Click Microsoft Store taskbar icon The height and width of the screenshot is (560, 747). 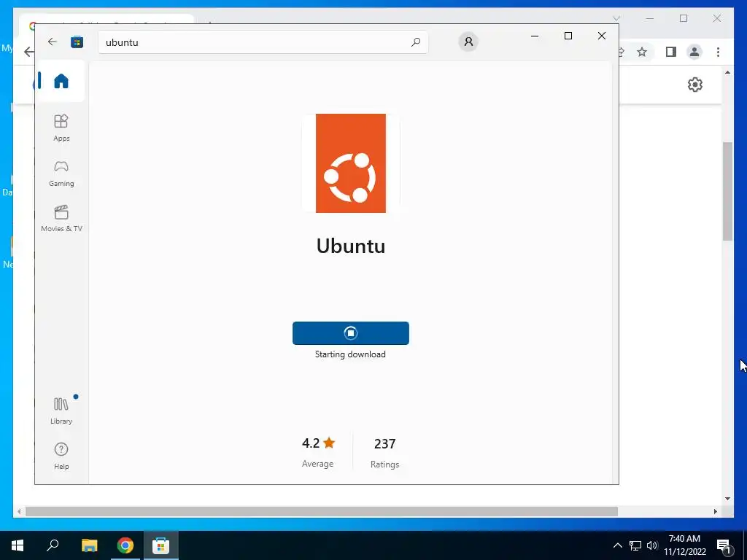point(161,545)
